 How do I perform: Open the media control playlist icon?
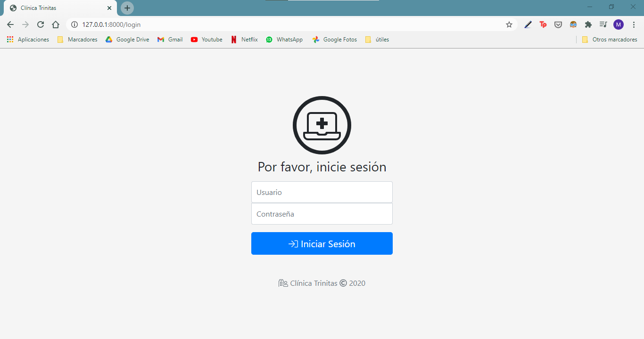pyautogui.click(x=603, y=24)
